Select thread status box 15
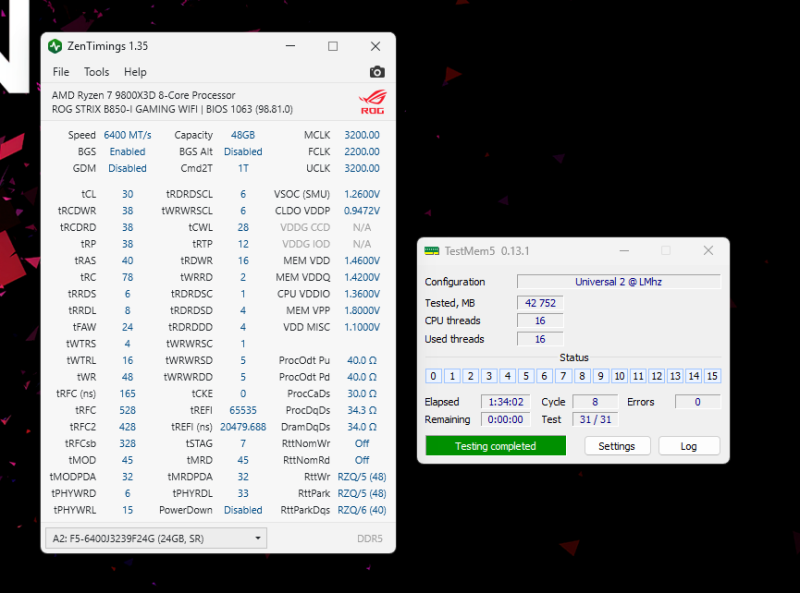This screenshot has height=593, width=800. 712,376
